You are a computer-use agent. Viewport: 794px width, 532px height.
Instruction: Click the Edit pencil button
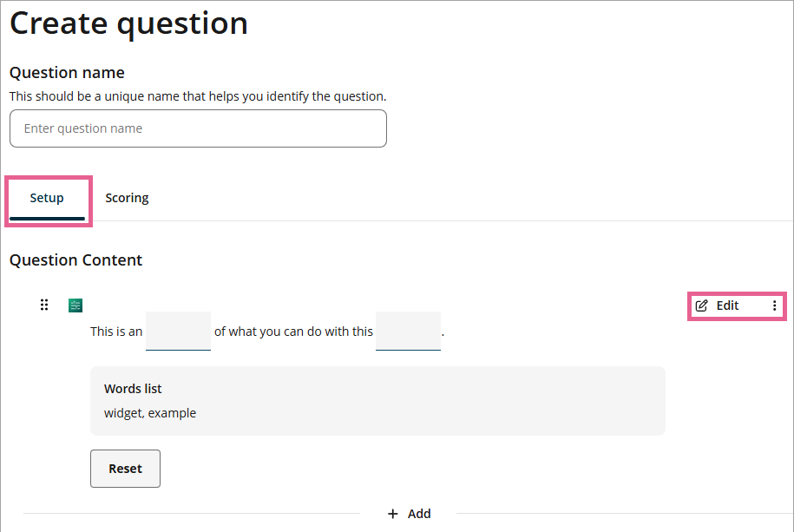point(718,305)
